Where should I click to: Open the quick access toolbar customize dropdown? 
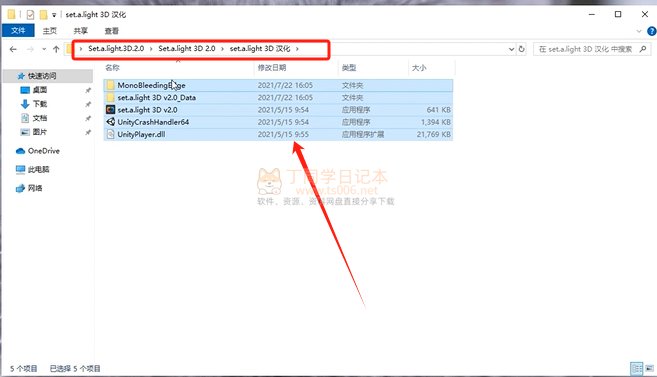coord(54,15)
